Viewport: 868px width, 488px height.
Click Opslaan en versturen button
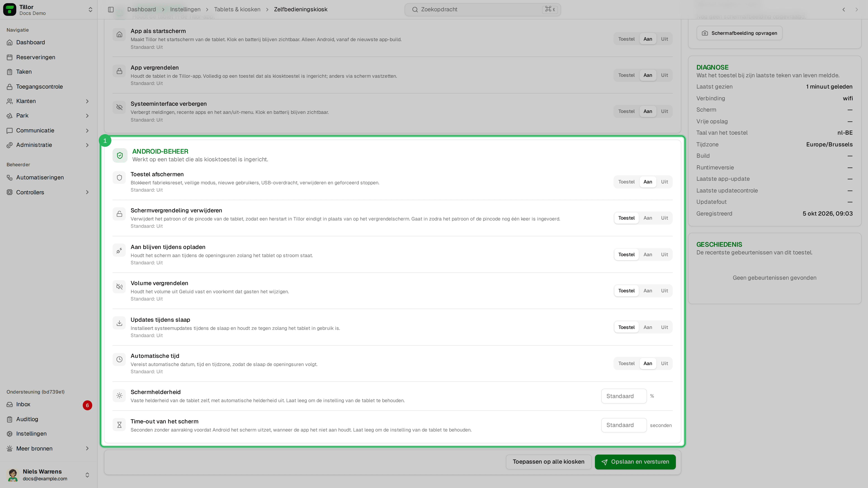click(635, 462)
